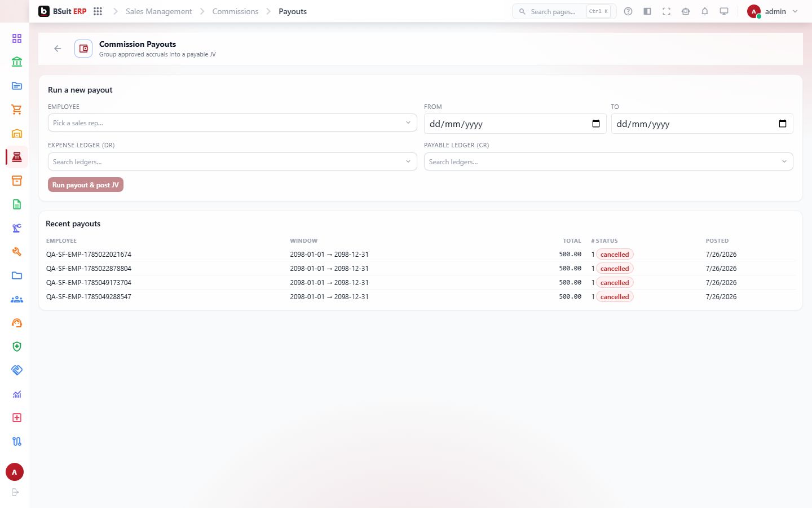Open the Employee sales rep dropdown
The image size is (812, 508).
[x=232, y=122]
